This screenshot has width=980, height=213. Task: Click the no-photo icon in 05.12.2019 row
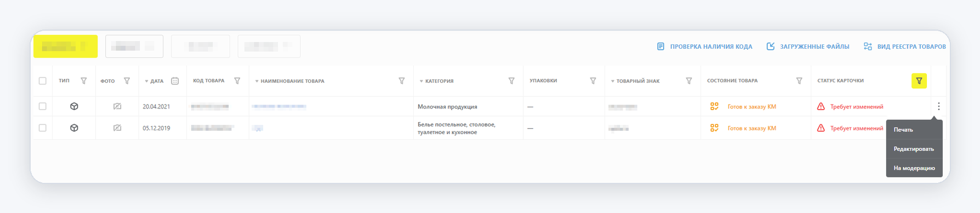[117, 128]
